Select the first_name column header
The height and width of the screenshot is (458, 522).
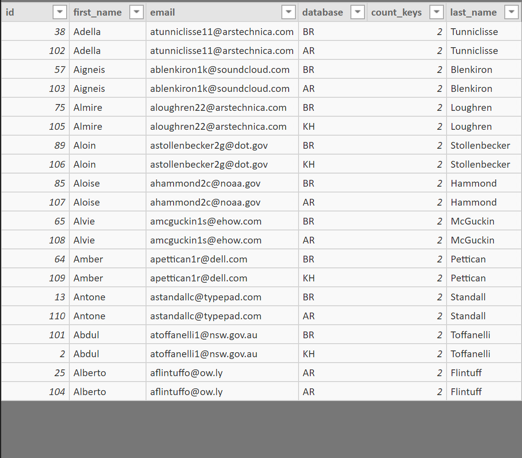107,12
